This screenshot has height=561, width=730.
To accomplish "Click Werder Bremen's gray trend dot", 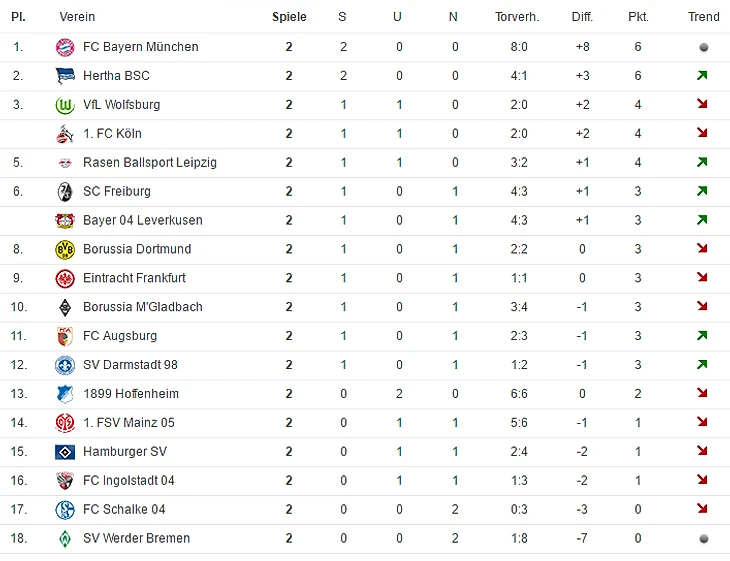I will (x=703, y=538).
